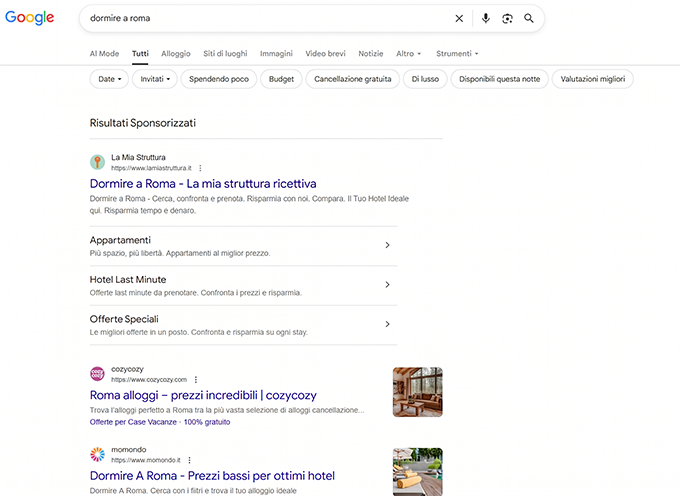Start voice search with microphone icon

point(486,18)
